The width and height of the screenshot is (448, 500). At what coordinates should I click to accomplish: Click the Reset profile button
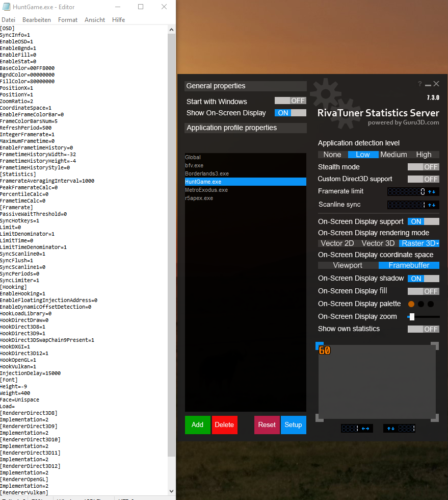[x=267, y=424]
